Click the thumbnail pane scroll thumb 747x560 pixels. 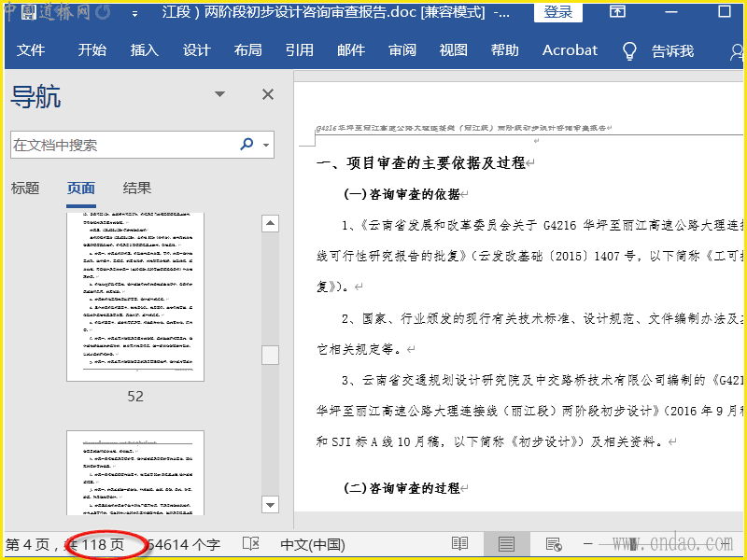click(x=270, y=356)
